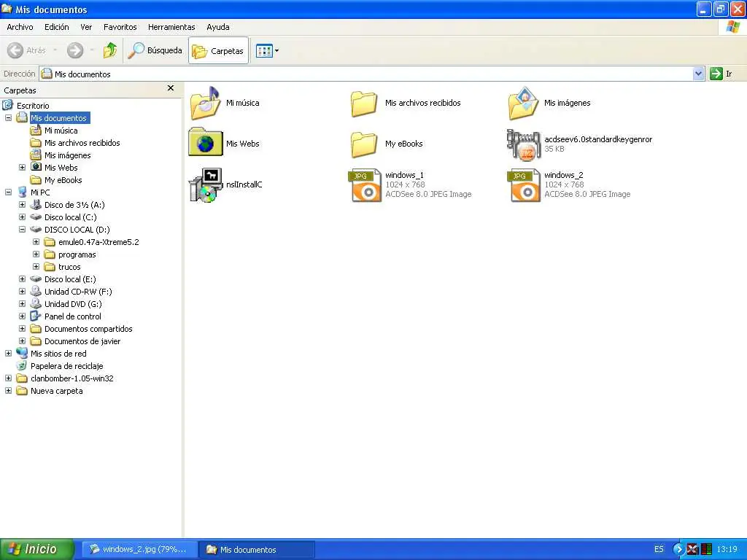Image resolution: width=747 pixels, height=560 pixels.
Task: Click the Dirección address field
Action: point(366,74)
